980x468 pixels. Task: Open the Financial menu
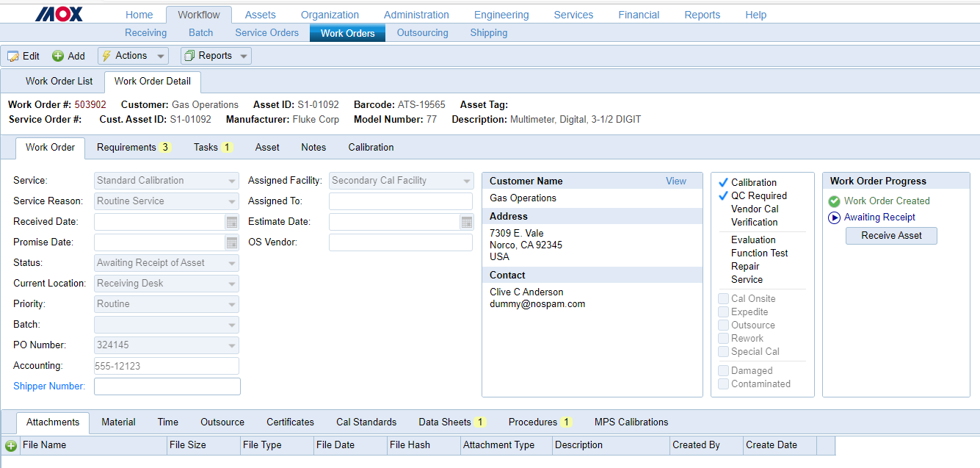[x=638, y=14]
